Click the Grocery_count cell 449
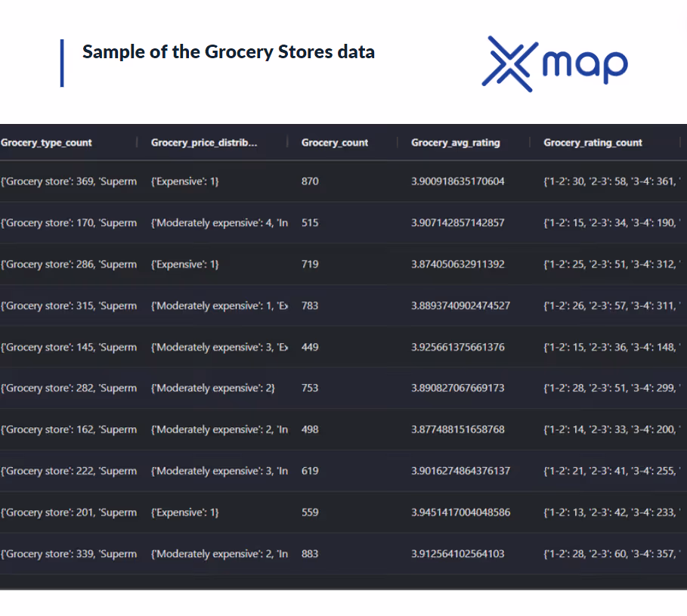This screenshot has width=687, height=616. [x=310, y=347]
